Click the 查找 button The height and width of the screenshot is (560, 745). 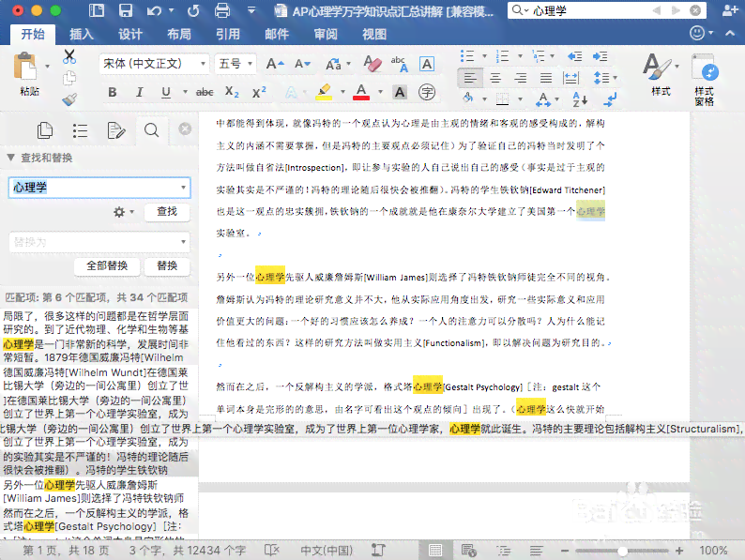pos(167,212)
